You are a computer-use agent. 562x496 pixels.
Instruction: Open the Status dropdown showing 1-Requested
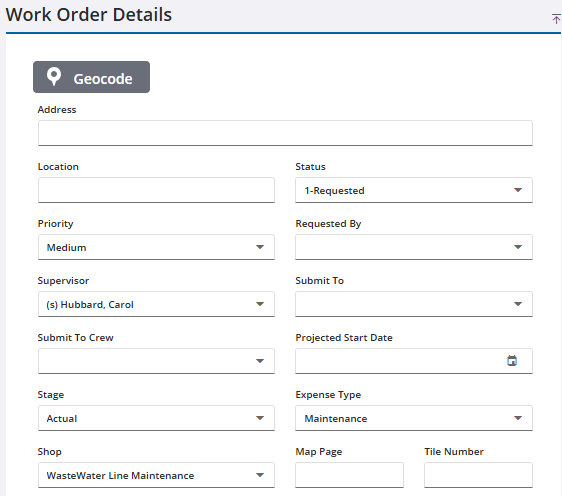click(x=414, y=190)
